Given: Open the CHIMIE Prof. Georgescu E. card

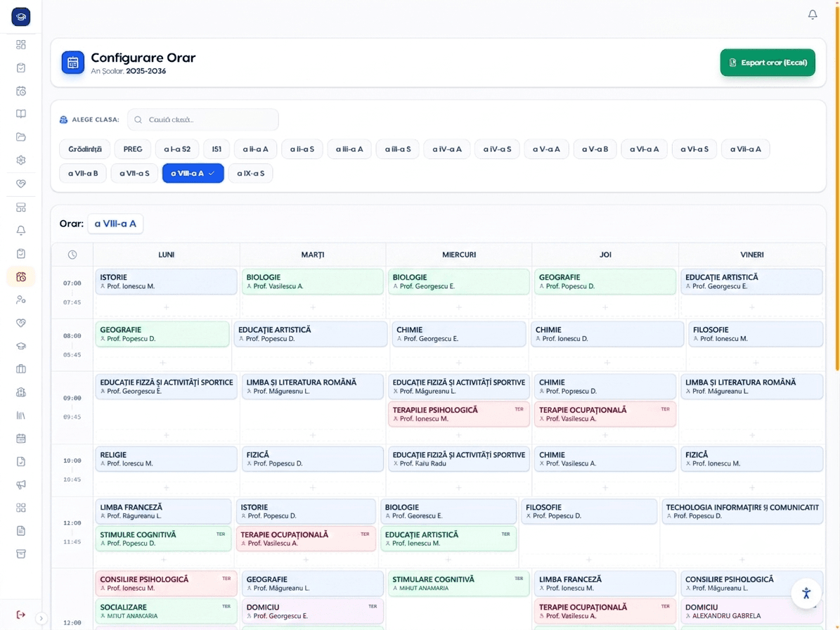Looking at the screenshot, I should point(459,334).
